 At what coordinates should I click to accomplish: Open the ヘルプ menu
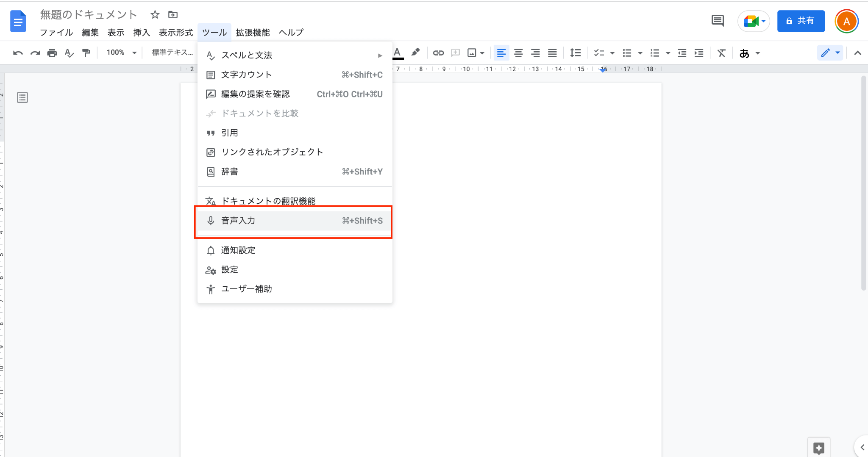291,33
